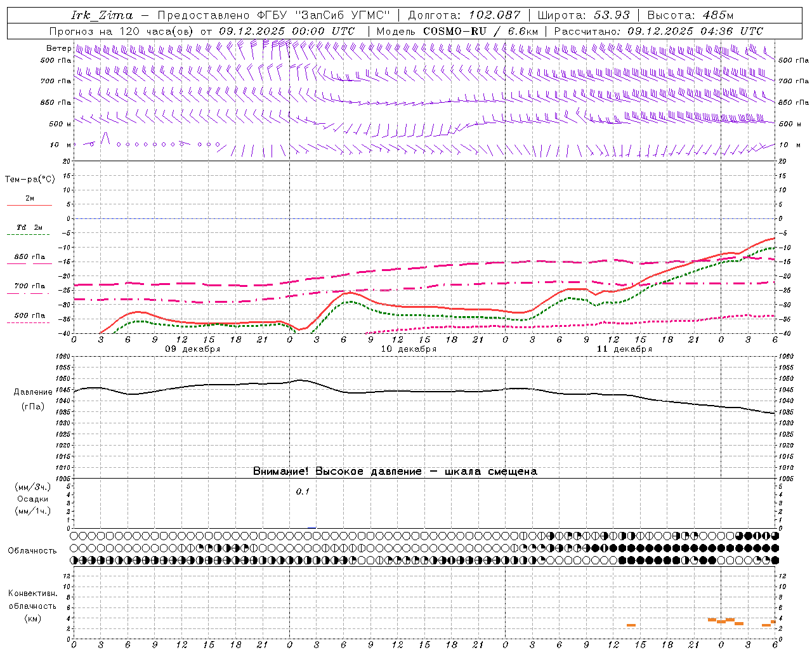The width and height of the screenshot is (812, 650).
Task: Click the '0.1' precipitation value
Action: 303,491
